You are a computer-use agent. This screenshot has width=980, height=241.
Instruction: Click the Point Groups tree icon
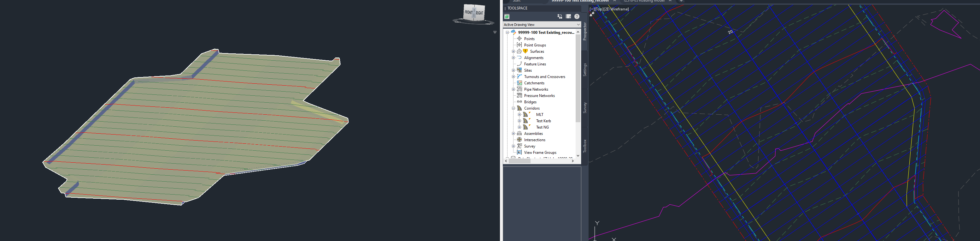[x=519, y=45]
